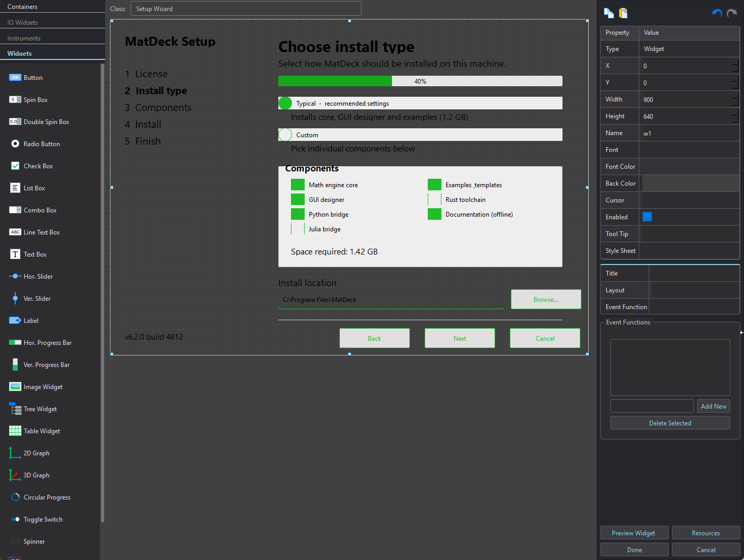
Task: Click Add New event function
Action: [713, 406]
